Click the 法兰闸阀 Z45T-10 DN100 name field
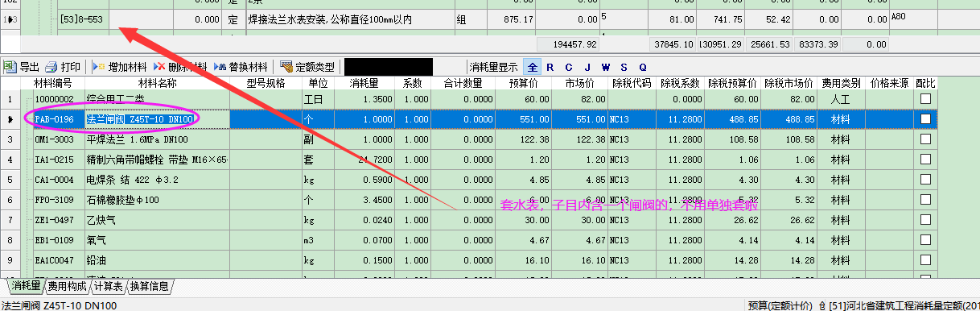 pyautogui.click(x=158, y=118)
